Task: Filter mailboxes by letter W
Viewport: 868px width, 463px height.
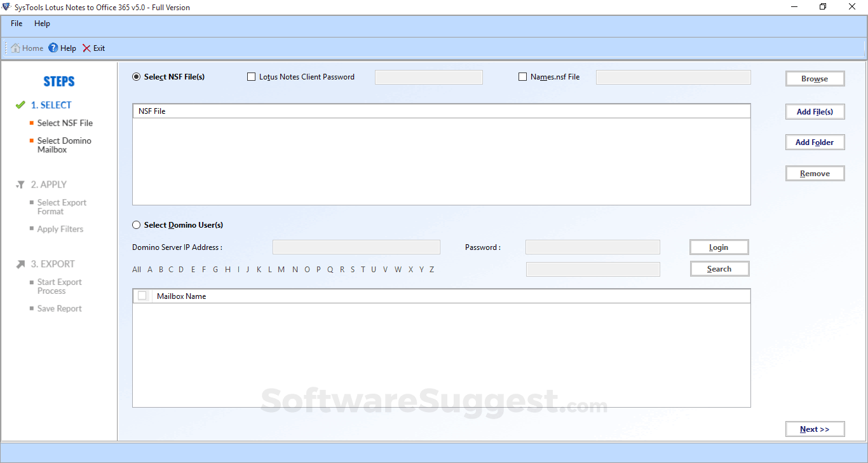Action: 398,269
